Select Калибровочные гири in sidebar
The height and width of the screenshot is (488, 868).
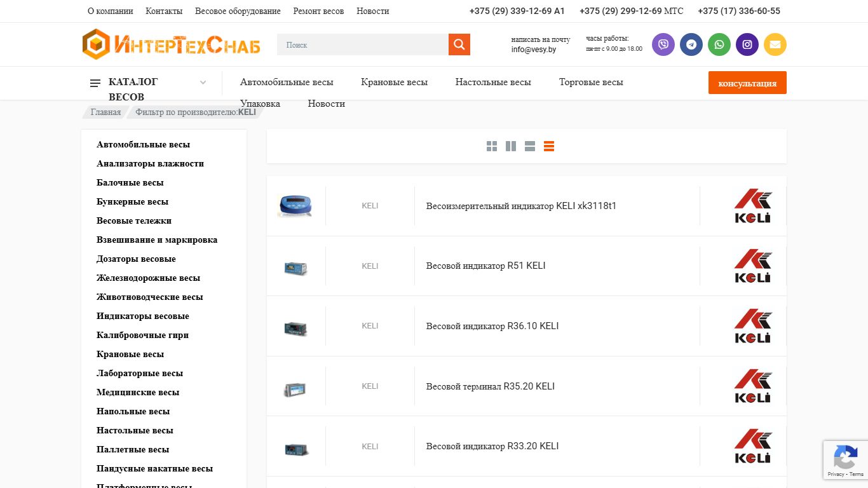[x=142, y=335]
